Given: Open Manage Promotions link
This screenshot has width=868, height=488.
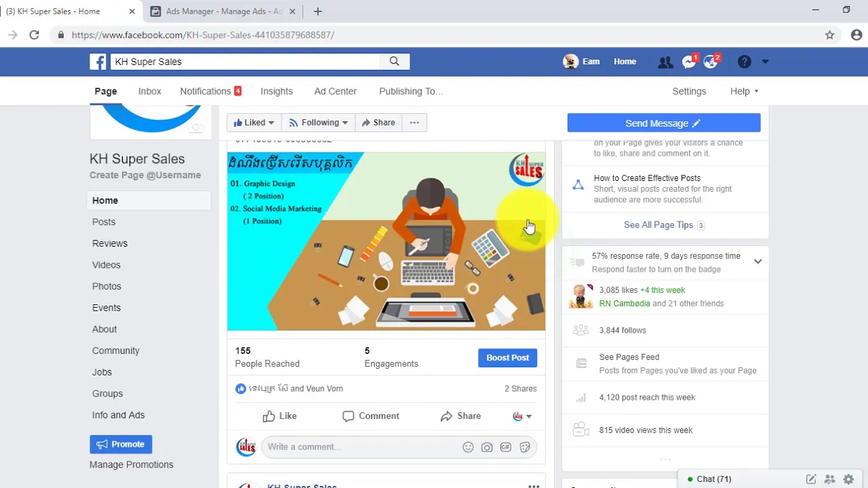Looking at the screenshot, I should pyautogui.click(x=132, y=464).
